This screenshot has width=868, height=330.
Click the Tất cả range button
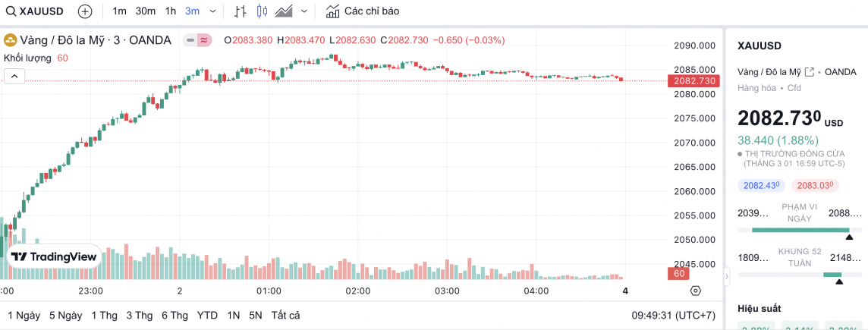(285, 315)
